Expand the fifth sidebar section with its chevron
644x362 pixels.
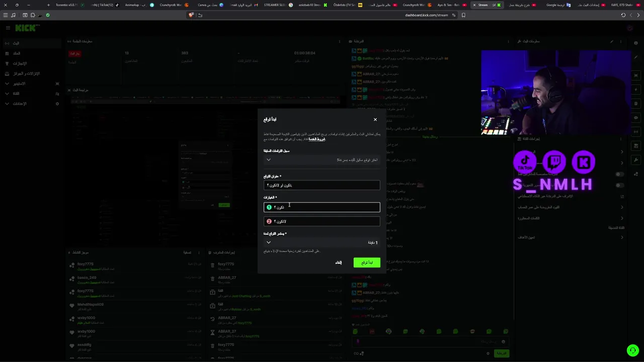(x=7, y=83)
